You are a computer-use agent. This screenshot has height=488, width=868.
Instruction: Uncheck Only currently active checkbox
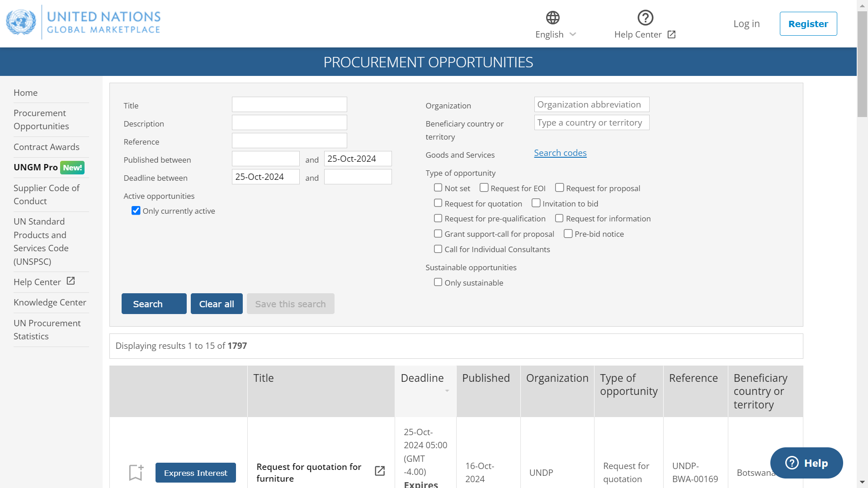tap(136, 211)
